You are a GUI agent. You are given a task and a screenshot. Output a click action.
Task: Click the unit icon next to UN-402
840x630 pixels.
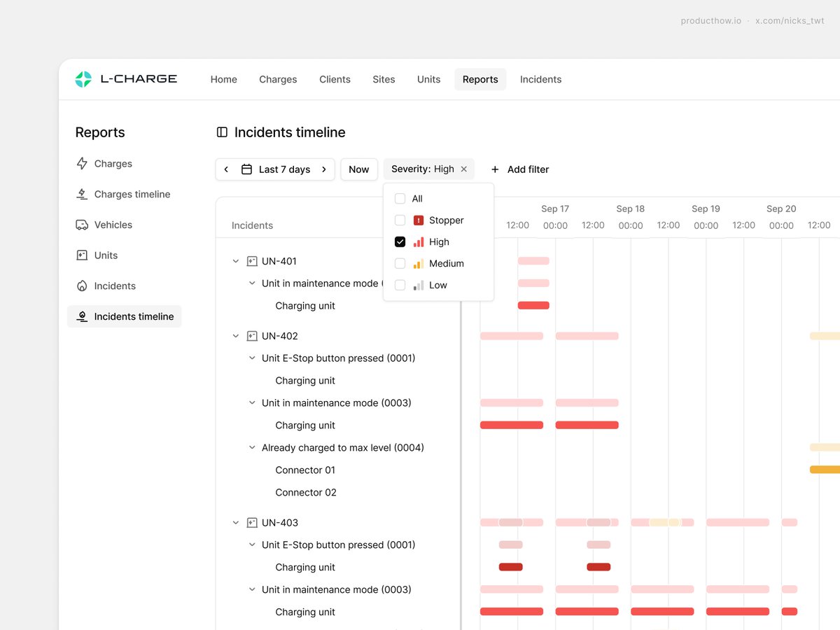point(253,336)
